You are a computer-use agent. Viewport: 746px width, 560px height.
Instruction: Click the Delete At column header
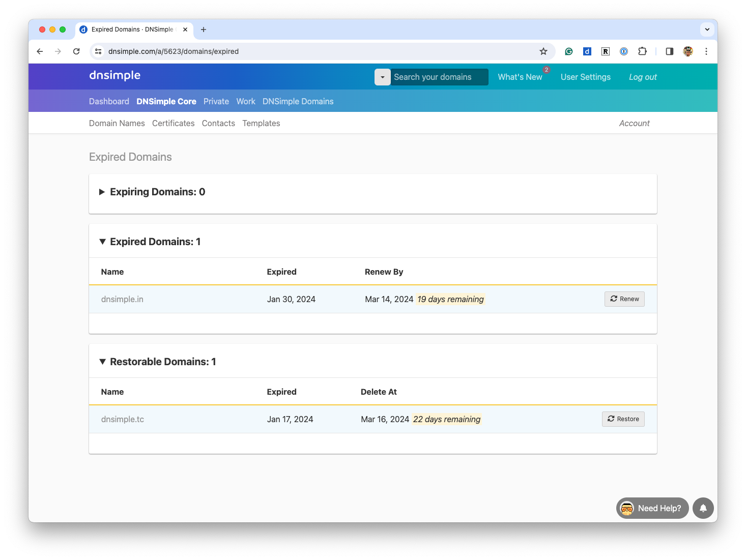(379, 392)
